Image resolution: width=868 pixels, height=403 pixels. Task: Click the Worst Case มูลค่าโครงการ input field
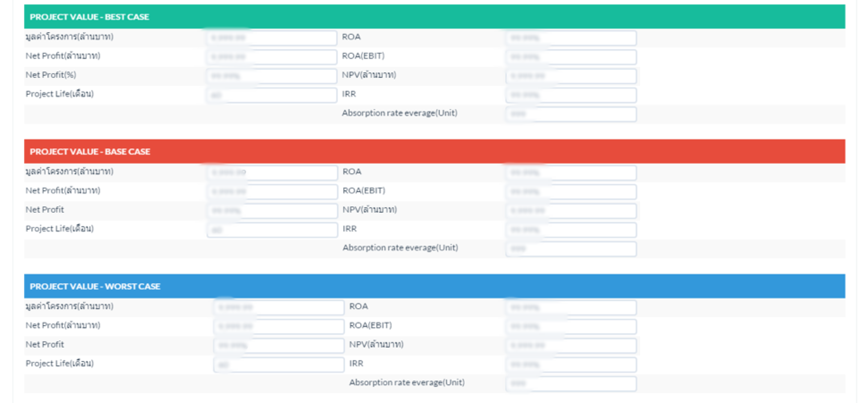pyautogui.click(x=279, y=308)
